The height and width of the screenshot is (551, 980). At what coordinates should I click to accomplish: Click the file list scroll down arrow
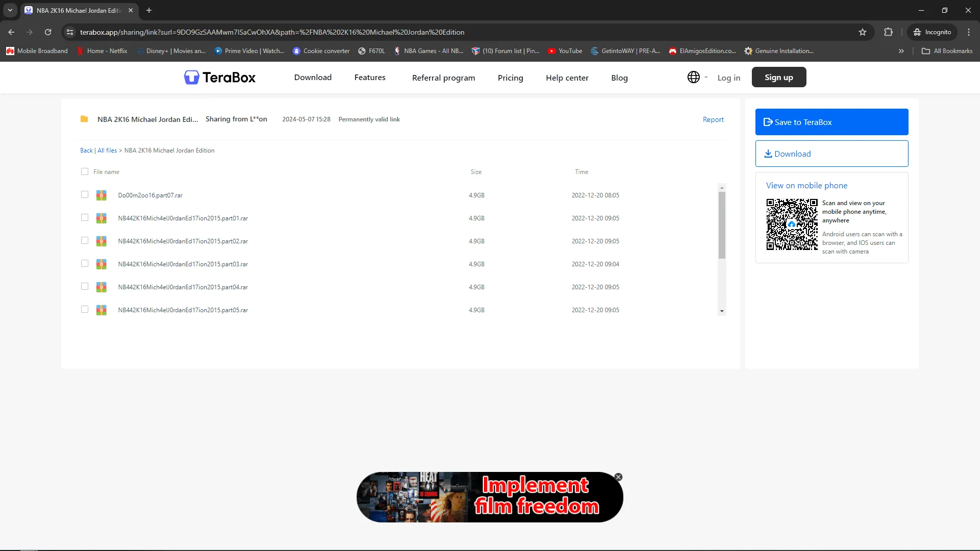point(722,311)
